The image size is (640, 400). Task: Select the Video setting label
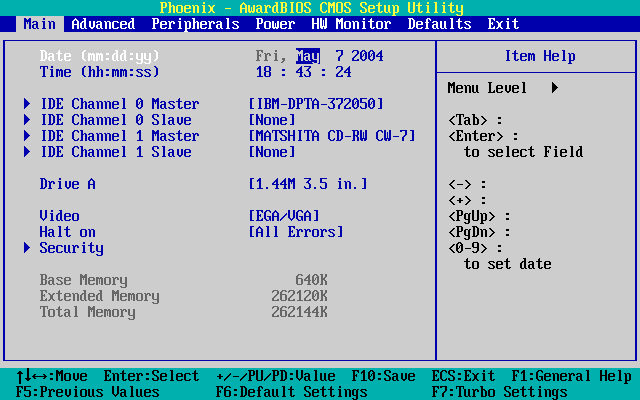point(60,216)
